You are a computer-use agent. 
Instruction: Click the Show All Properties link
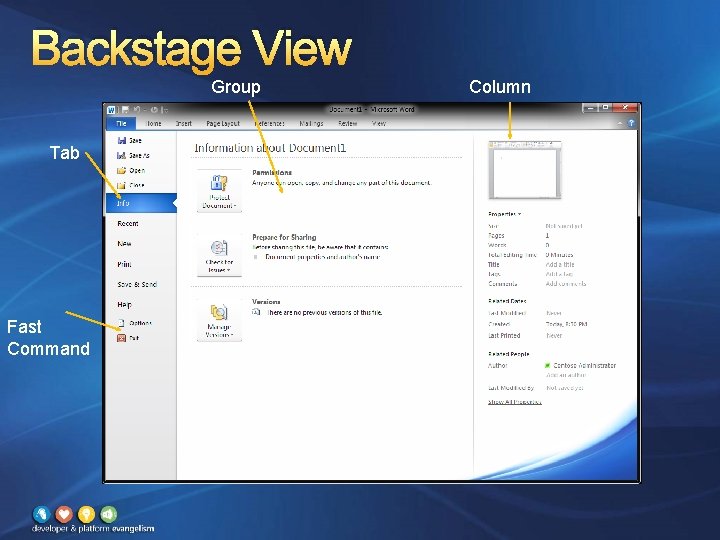tap(515, 402)
